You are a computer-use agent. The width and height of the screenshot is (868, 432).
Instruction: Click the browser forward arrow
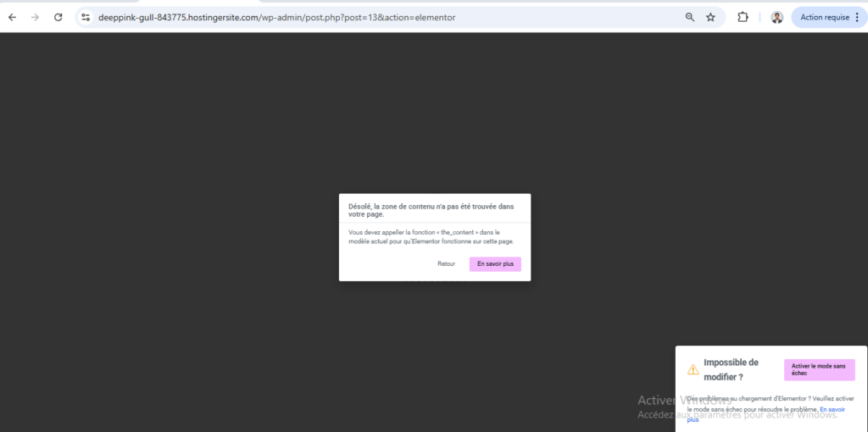[x=35, y=17]
